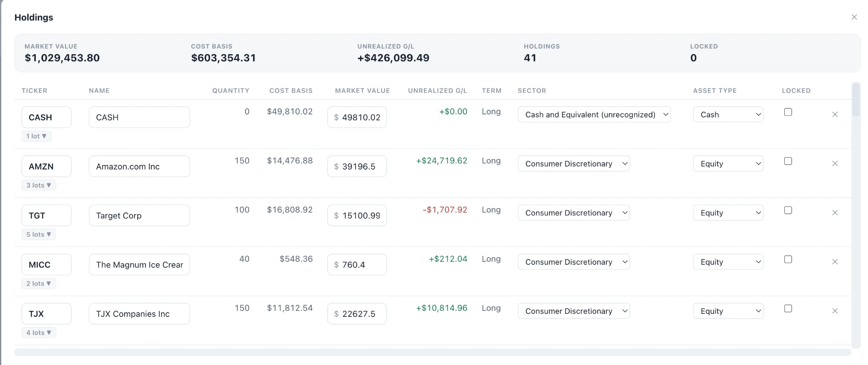Delete the AMZN holding row

[835, 163]
